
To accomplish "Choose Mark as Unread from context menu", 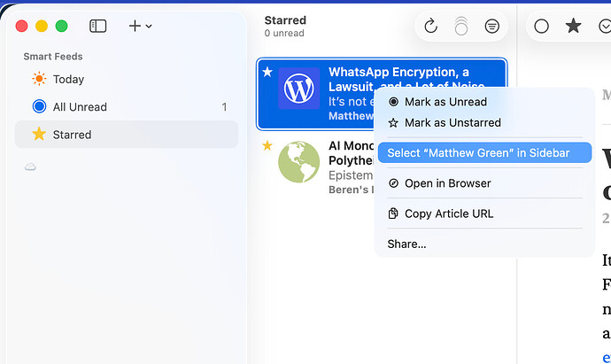I will [445, 102].
